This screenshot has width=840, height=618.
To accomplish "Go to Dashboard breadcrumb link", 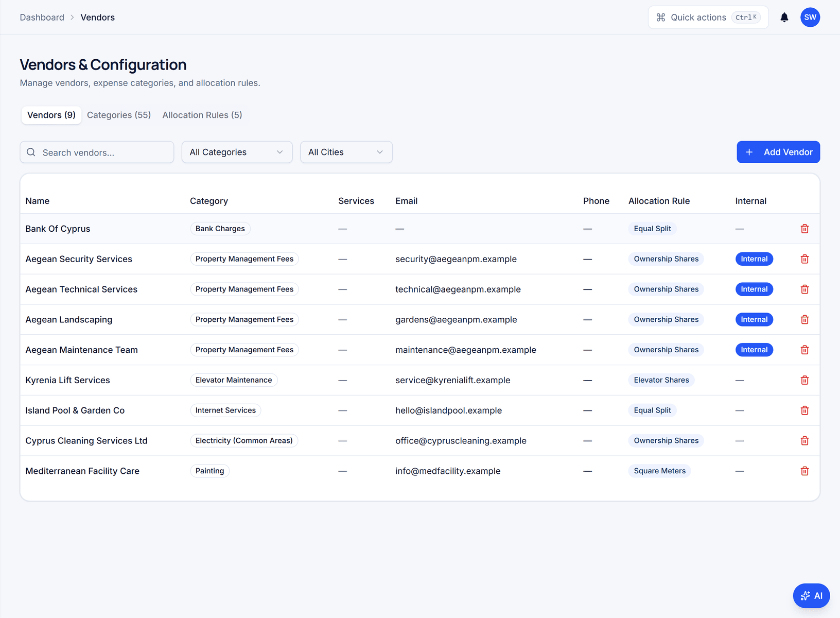I will pyautogui.click(x=42, y=18).
